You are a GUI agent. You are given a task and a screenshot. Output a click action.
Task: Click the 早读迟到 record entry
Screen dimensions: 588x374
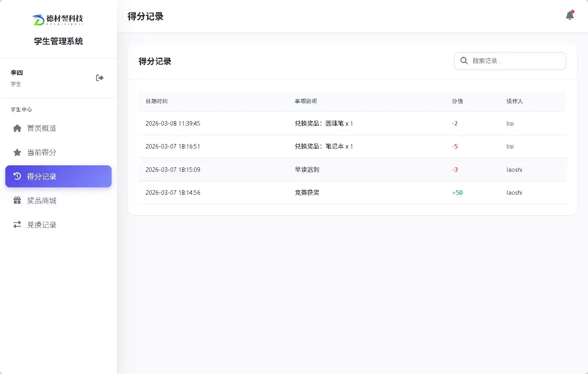point(307,169)
